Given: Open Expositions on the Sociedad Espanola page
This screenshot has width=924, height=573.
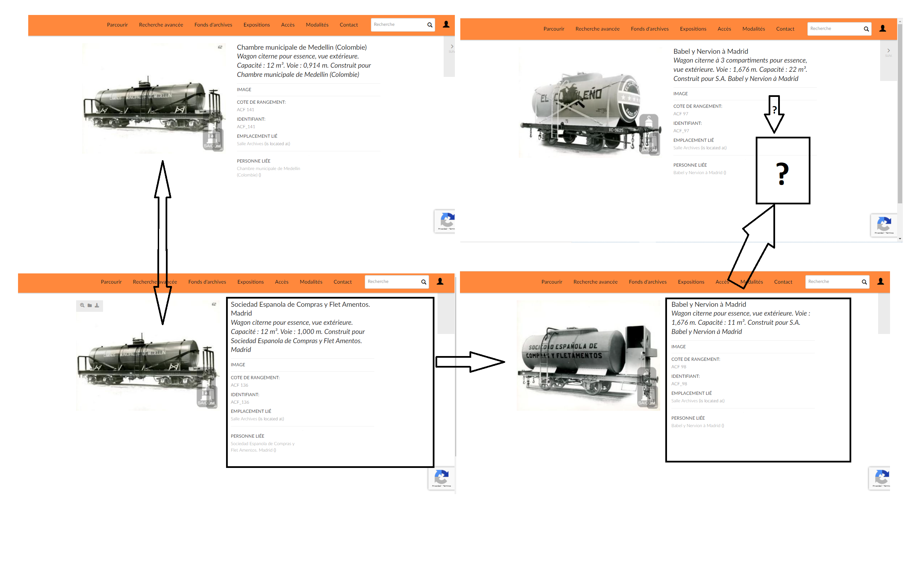Looking at the screenshot, I should coord(251,282).
